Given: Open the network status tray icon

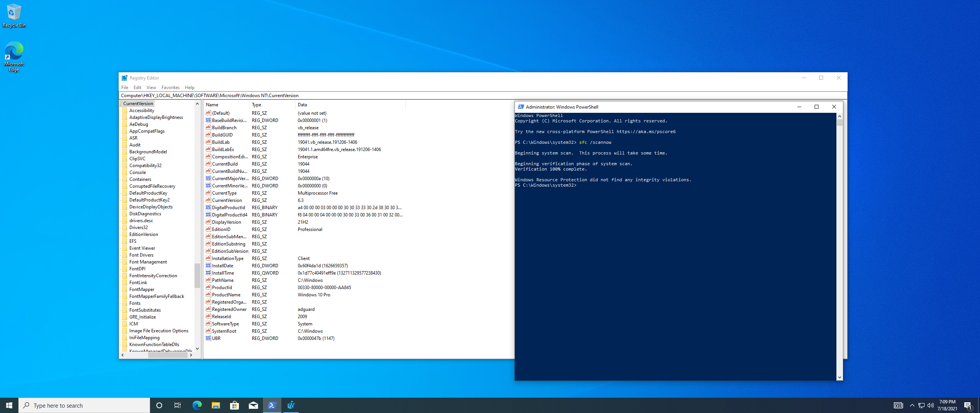Looking at the screenshot, I should [921, 405].
